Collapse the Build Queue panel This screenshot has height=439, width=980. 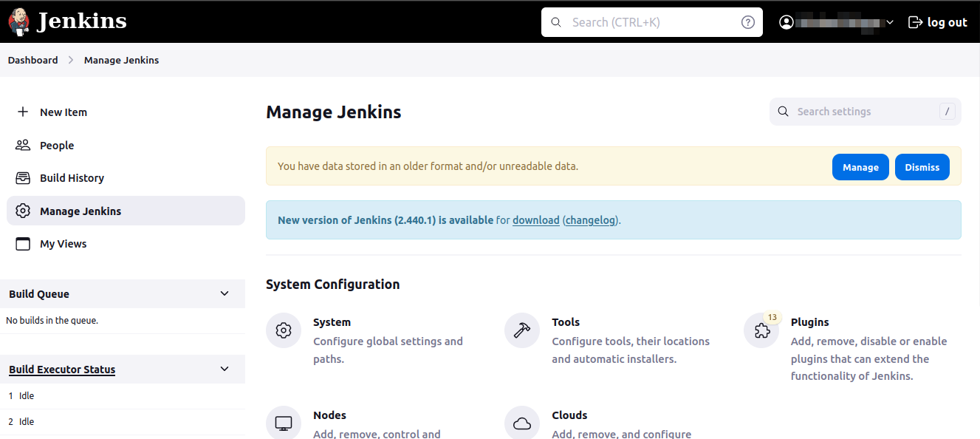coord(225,293)
